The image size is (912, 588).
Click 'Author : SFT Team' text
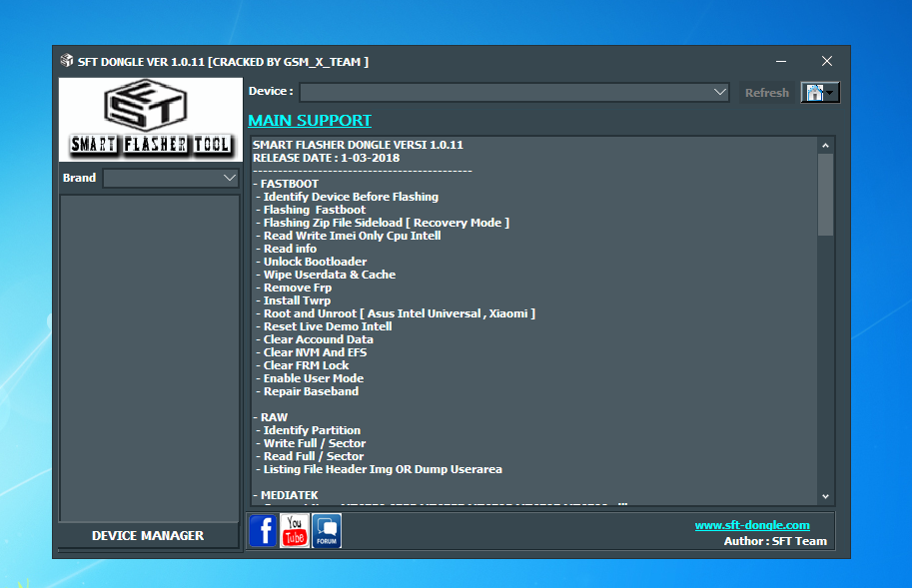[x=775, y=541]
